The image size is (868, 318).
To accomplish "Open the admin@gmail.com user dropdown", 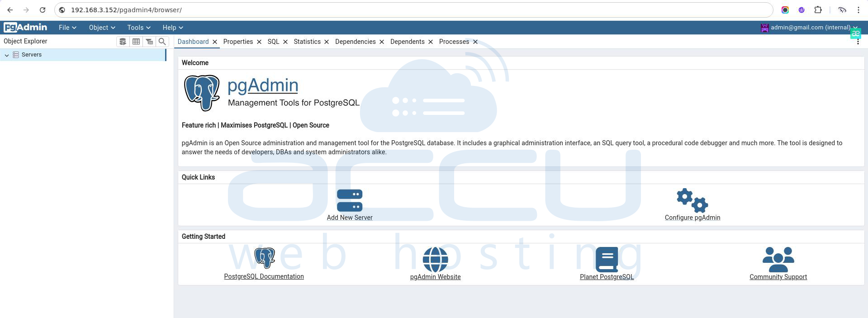I will tap(810, 28).
